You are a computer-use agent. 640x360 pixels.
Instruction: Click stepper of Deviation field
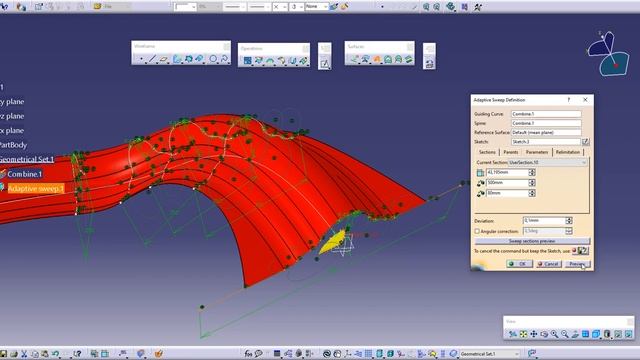tap(569, 221)
